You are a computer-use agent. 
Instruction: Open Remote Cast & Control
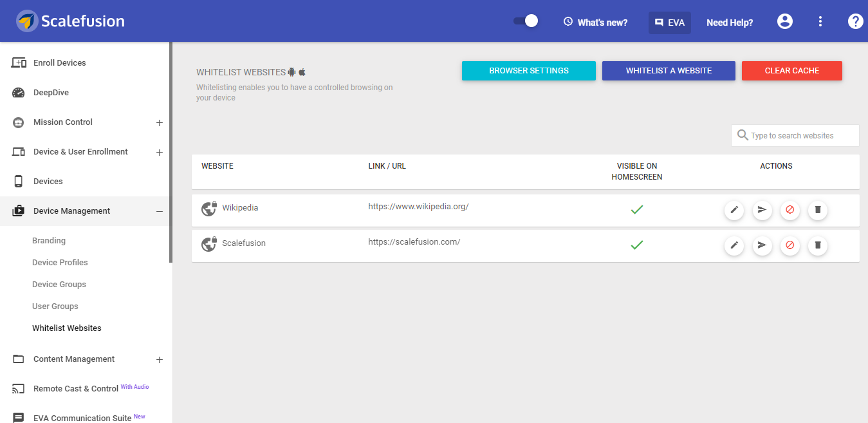tap(76, 388)
